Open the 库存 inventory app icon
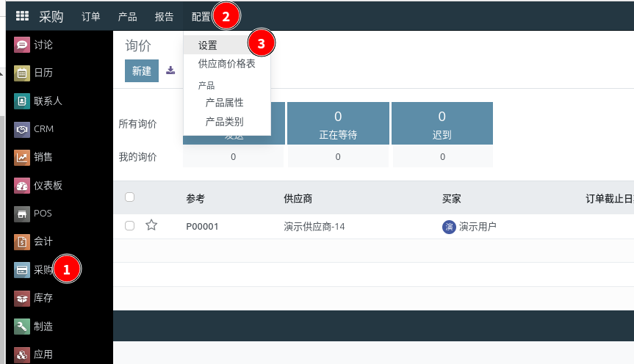 22,298
